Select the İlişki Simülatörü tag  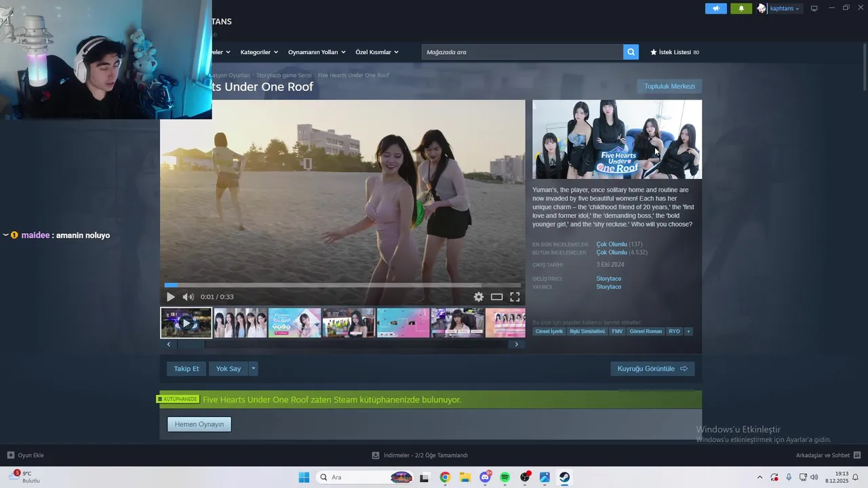(587, 331)
